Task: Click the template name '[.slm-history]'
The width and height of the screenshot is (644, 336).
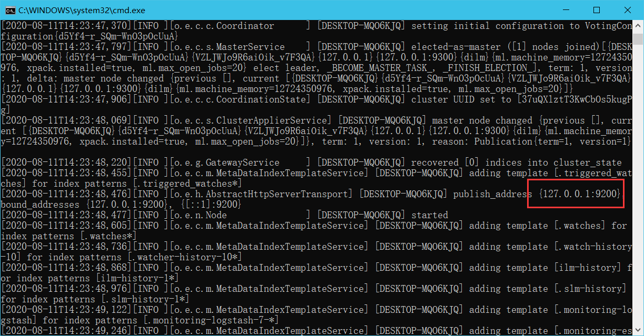Action: click(590, 289)
